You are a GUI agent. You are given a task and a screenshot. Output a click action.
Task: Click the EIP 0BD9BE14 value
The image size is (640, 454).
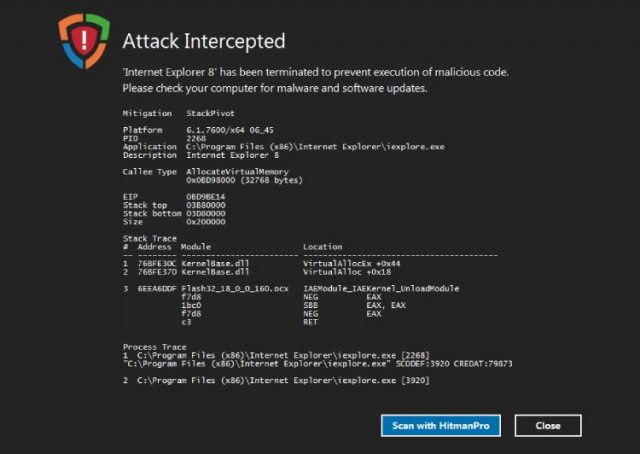coord(206,197)
